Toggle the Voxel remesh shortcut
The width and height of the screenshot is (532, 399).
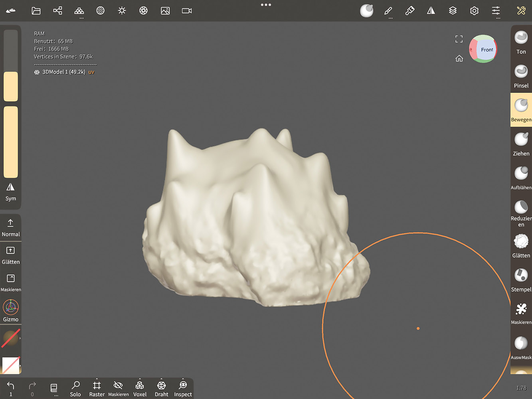coord(140,389)
